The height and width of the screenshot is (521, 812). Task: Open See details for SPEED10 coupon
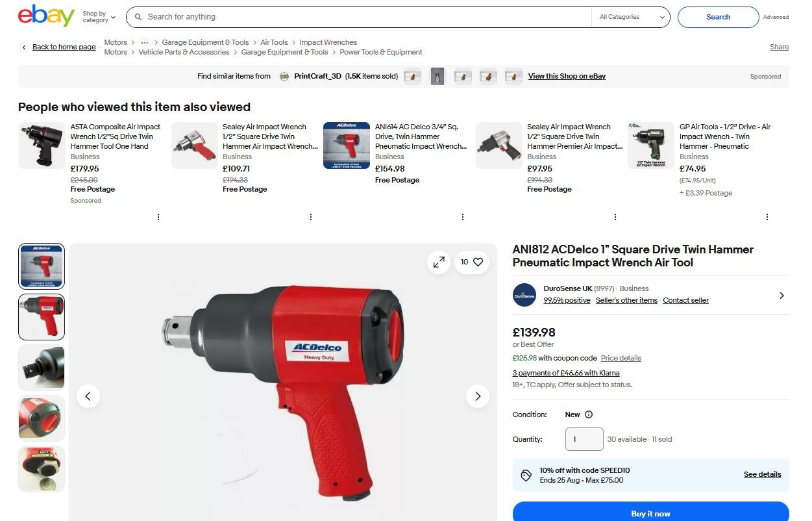coord(762,474)
